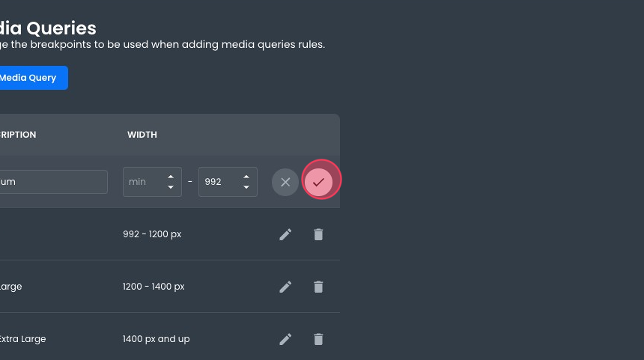Screen dimensions: 644x360
Task: Increase the min width with up arrow
Action: point(171,177)
